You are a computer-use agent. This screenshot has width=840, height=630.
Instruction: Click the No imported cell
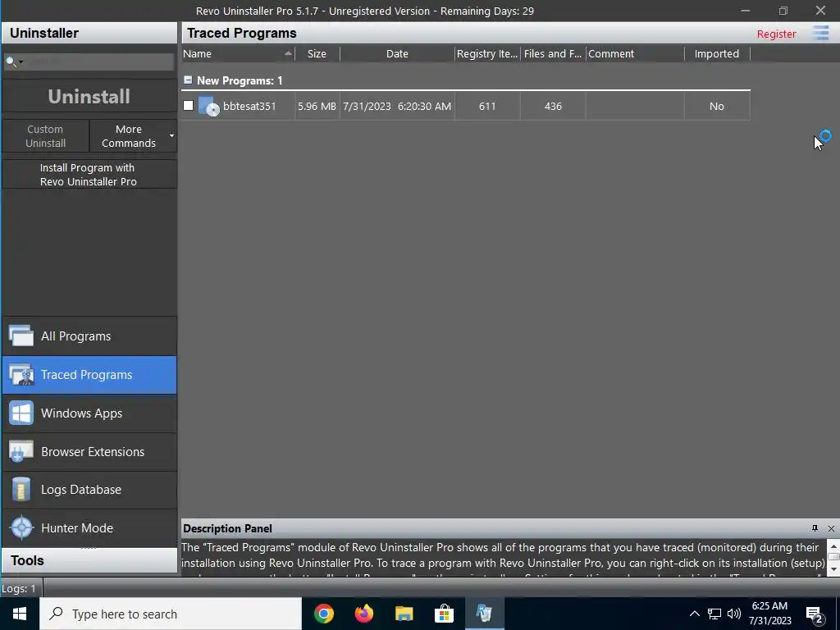click(717, 106)
